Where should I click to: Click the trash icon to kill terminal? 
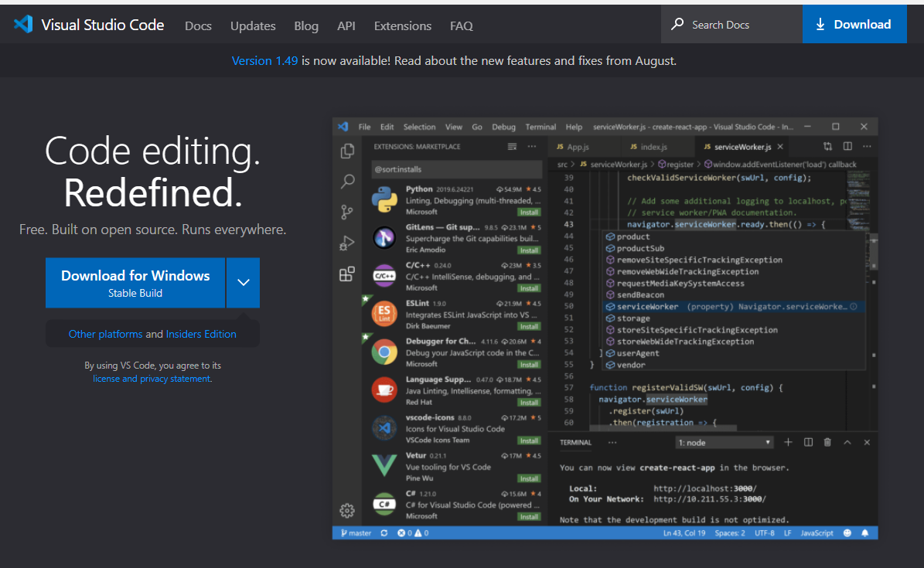point(827,442)
